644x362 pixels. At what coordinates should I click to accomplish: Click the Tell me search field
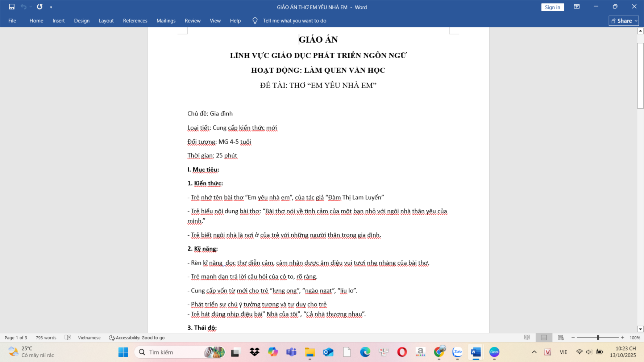[294, 21]
